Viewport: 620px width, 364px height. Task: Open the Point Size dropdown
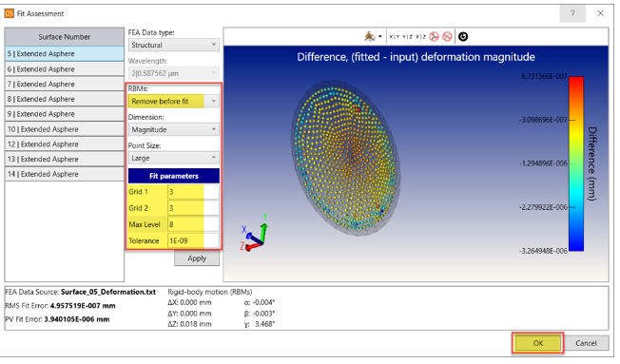(174, 158)
